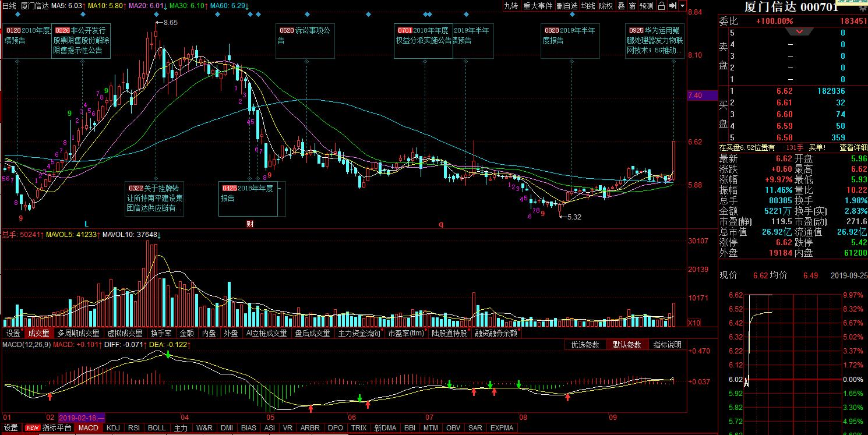Click the 重大事件 major events button

pos(537,6)
